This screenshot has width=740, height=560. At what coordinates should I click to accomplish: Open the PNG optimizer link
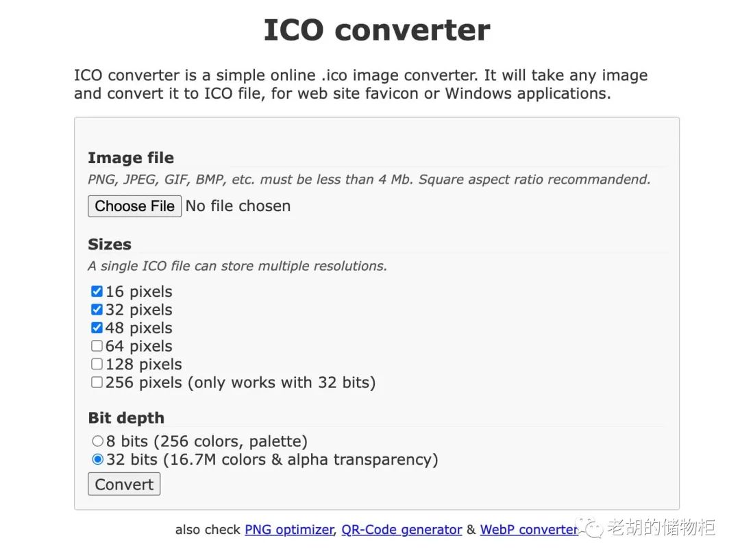click(288, 529)
